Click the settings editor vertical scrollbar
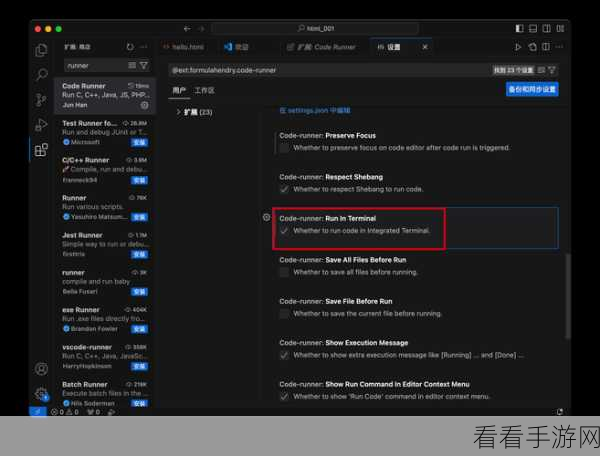600x456 pixels. click(568, 295)
